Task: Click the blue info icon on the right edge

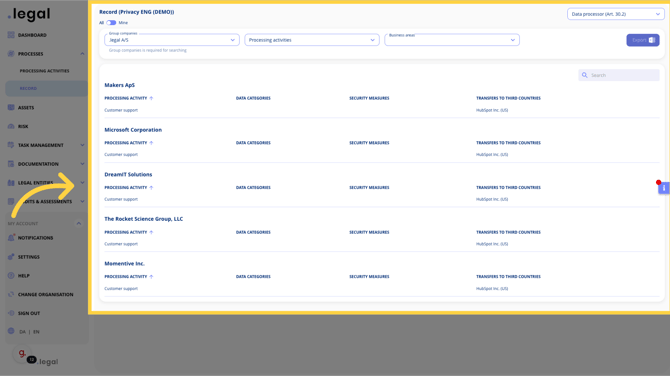Action: (664, 188)
